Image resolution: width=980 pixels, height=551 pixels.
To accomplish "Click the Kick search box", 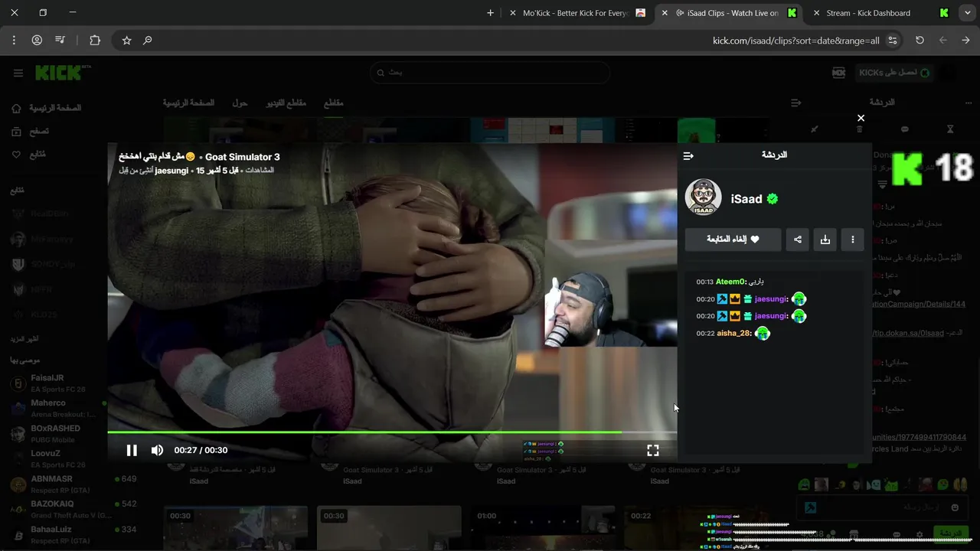I will click(490, 73).
